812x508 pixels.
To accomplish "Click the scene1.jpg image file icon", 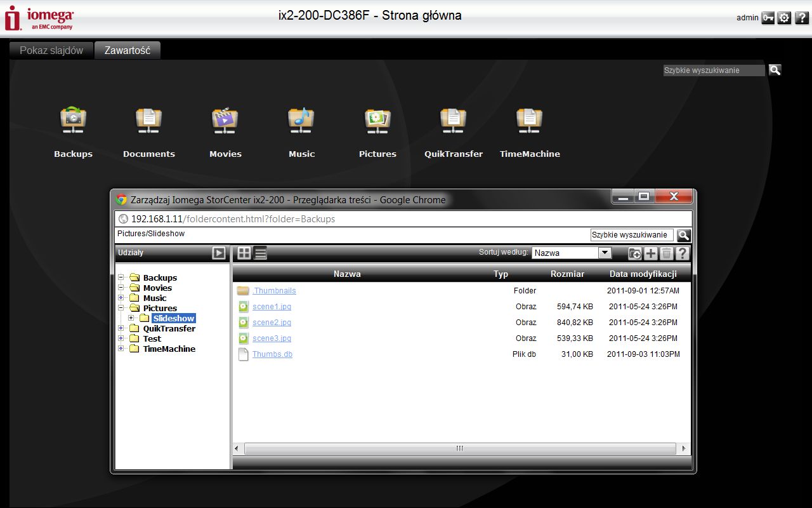I will [x=243, y=307].
